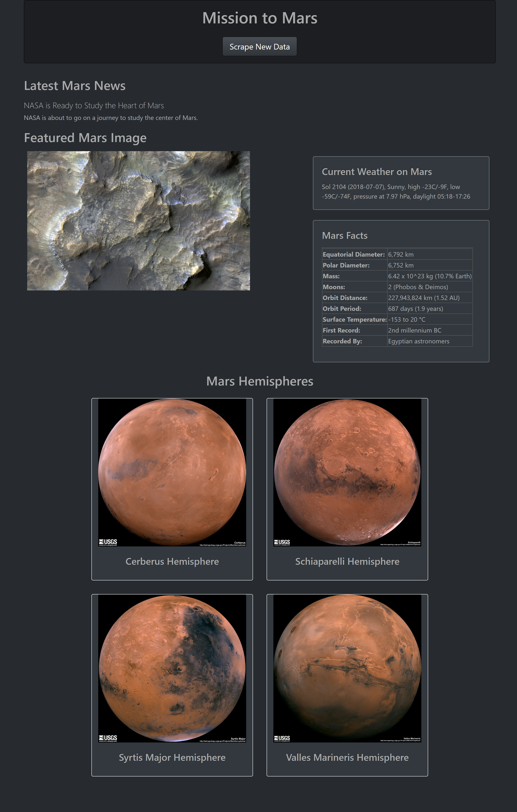
Task: Select the 227,943,824 km value cell
Action: coord(430,297)
